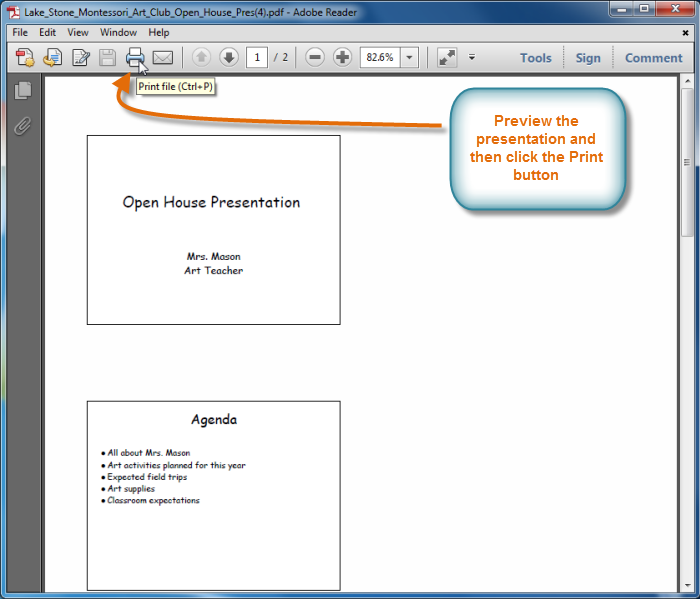Maximize the Adobe Reader window

tap(644, 8)
